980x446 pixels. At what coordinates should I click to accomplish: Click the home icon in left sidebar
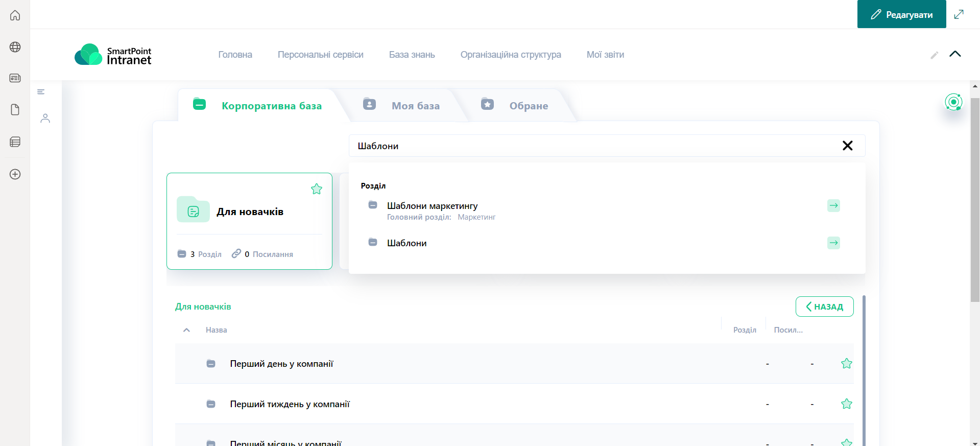point(15,15)
